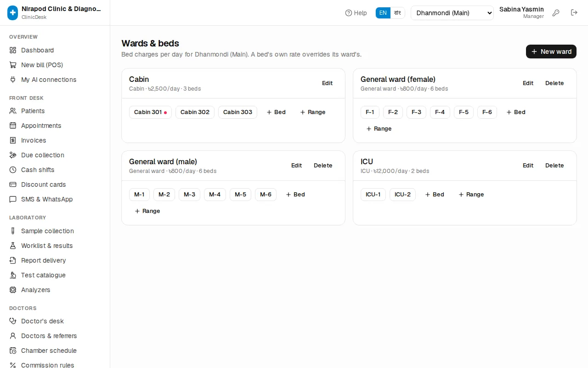Select bed ICU-2
The height and width of the screenshot is (368, 588).
(x=402, y=195)
